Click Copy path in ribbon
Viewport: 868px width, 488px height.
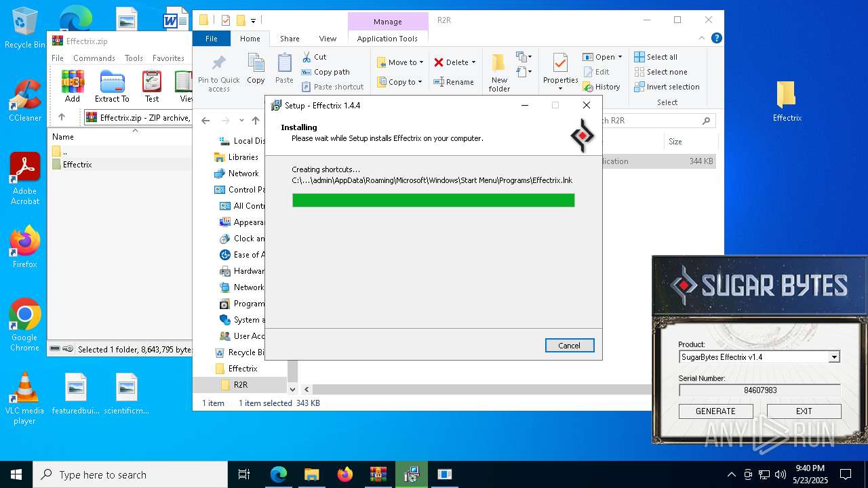click(x=325, y=72)
